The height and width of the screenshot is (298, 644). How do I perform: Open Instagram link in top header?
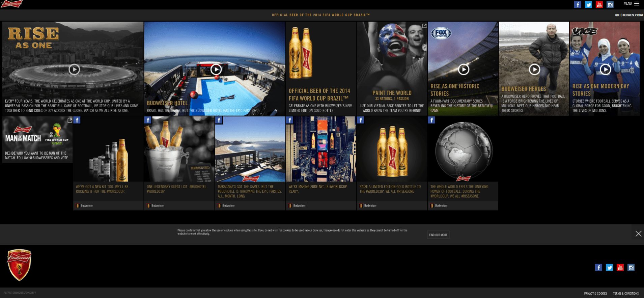tap(610, 5)
